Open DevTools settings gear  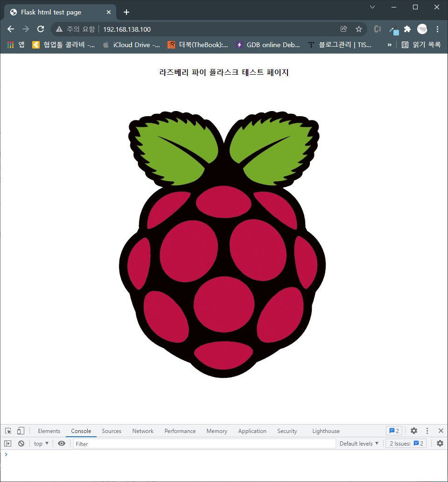click(414, 431)
